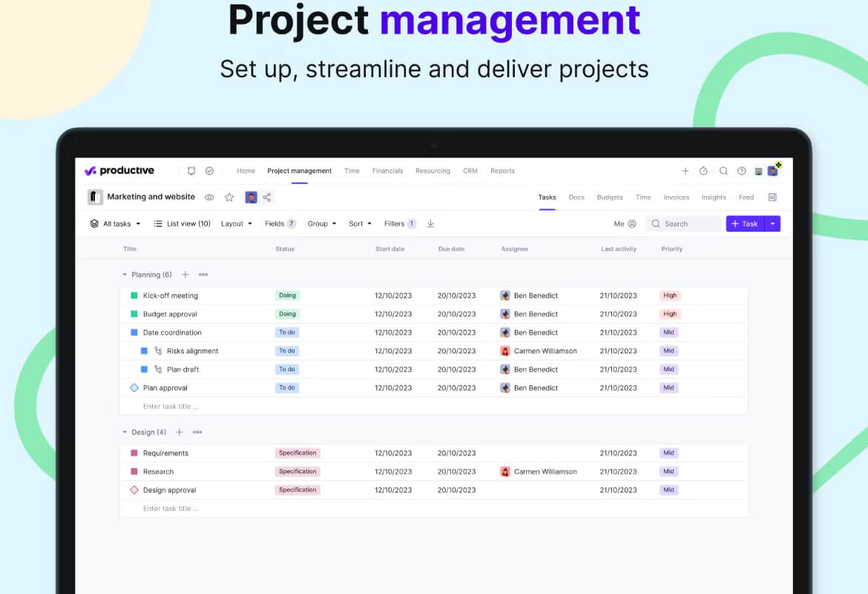Open the notifications bell icon
This screenshot has height=594, width=868.
191,171
